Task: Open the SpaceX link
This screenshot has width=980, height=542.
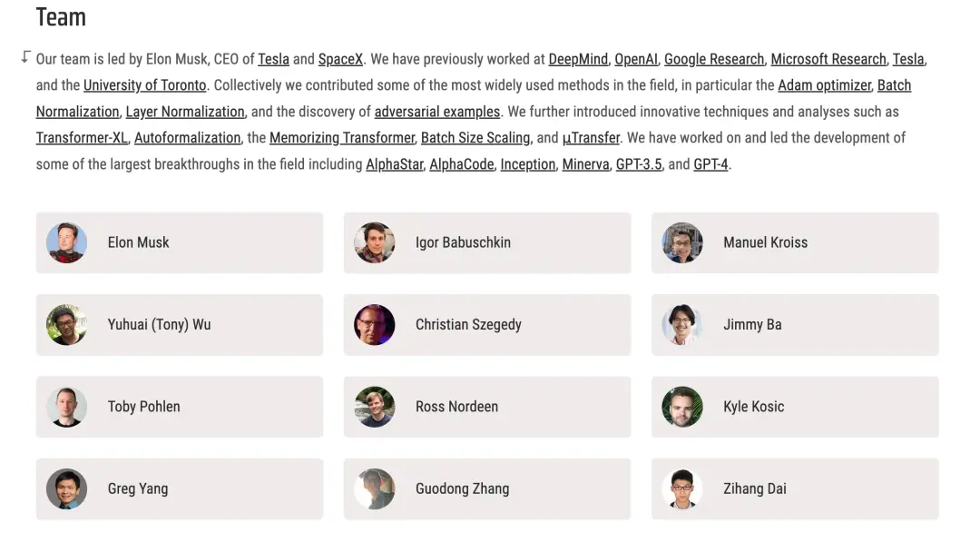Action: point(340,59)
